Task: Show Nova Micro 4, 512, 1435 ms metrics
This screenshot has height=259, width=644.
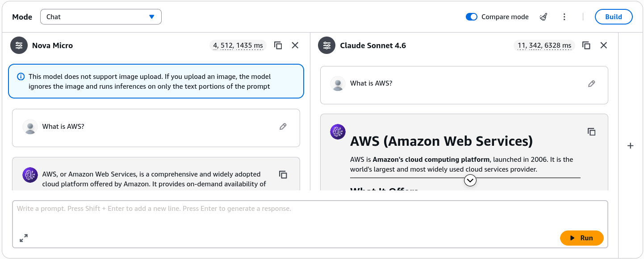Action: click(238, 45)
